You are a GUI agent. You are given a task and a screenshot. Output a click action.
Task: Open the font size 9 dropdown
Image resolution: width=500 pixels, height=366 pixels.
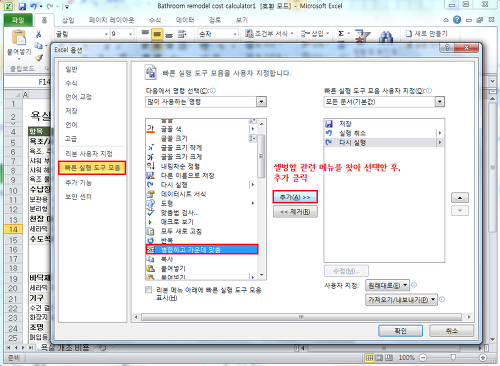(x=130, y=34)
